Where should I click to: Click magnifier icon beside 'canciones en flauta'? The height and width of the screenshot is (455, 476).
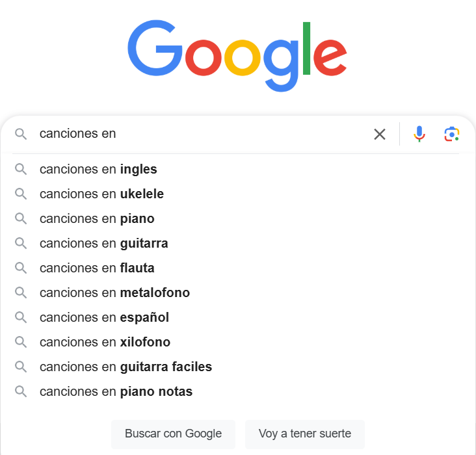pos(21,268)
